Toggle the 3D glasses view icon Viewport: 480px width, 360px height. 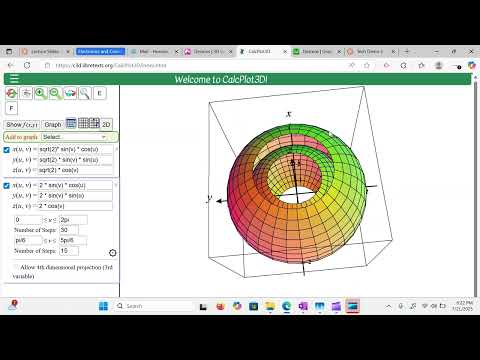pos(70,93)
